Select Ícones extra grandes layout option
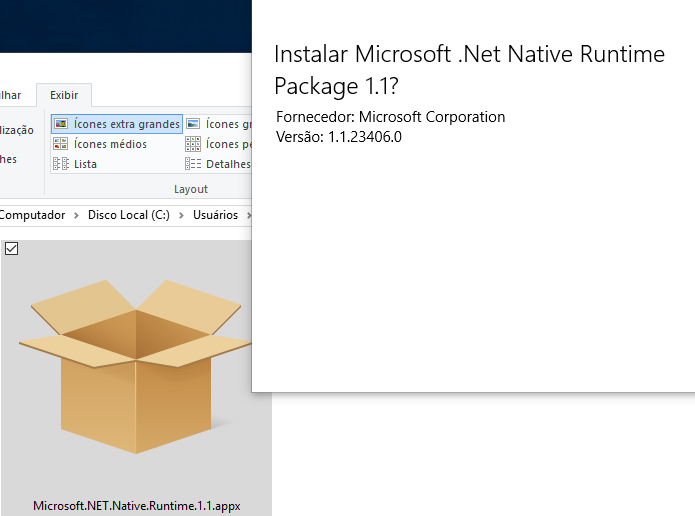Image resolution: width=695 pixels, height=516 pixels. [x=117, y=124]
